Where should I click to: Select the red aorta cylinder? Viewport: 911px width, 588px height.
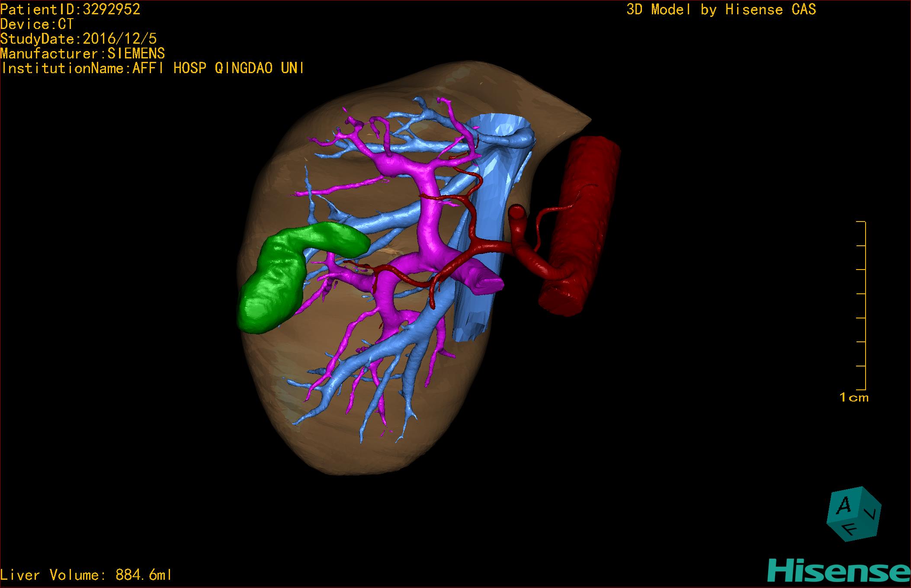(x=584, y=225)
